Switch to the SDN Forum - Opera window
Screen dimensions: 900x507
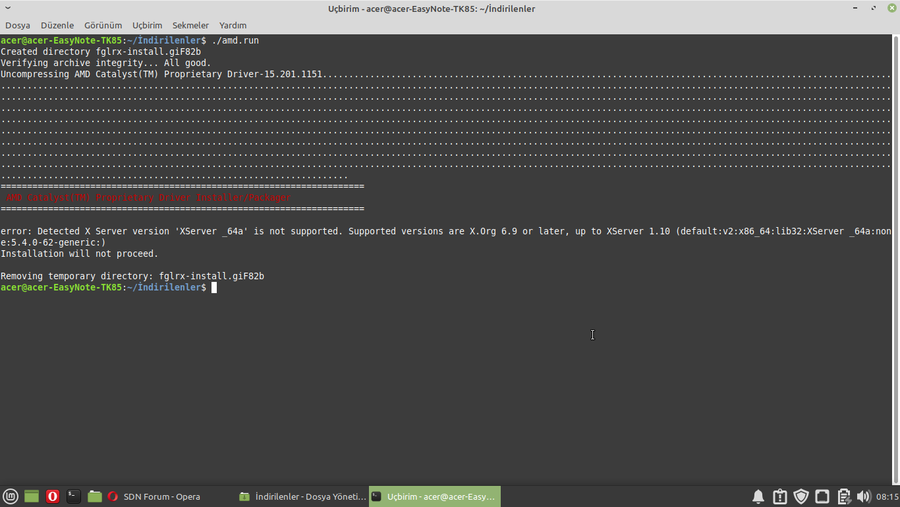point(154,497)
